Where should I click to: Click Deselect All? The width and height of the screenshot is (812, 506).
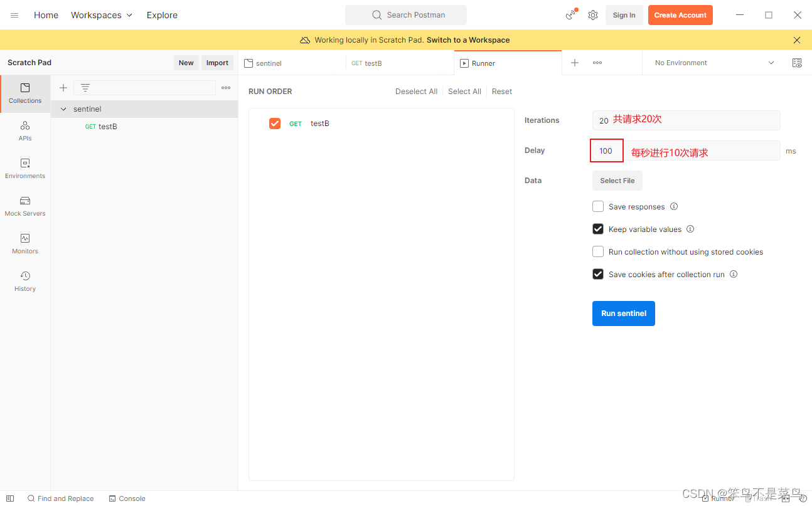pyautogui.click(x=416, y=92)
